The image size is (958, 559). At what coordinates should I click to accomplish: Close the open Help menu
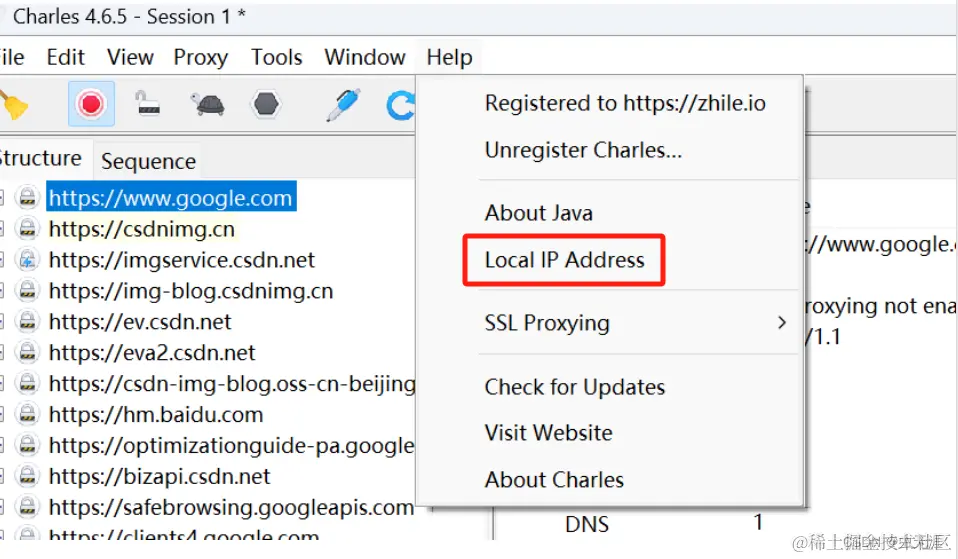pyautogui.click(x=450, y=57)
